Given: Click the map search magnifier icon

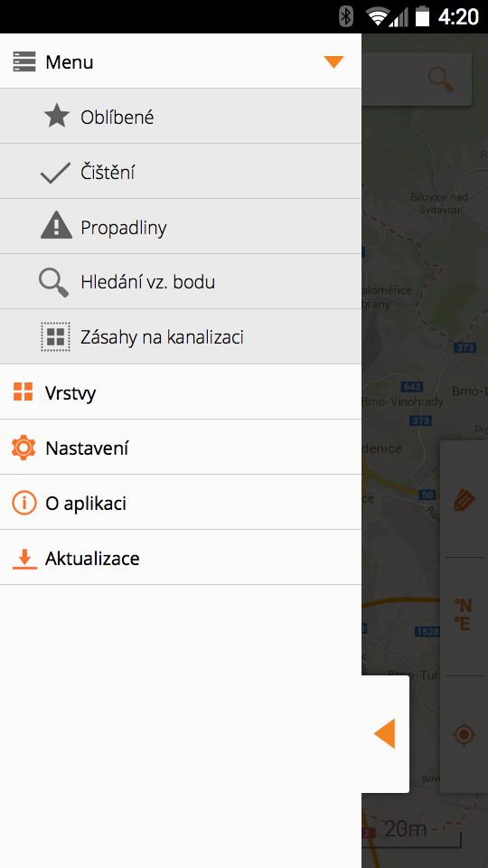Looking at the screenshot, I should (441, 80).
